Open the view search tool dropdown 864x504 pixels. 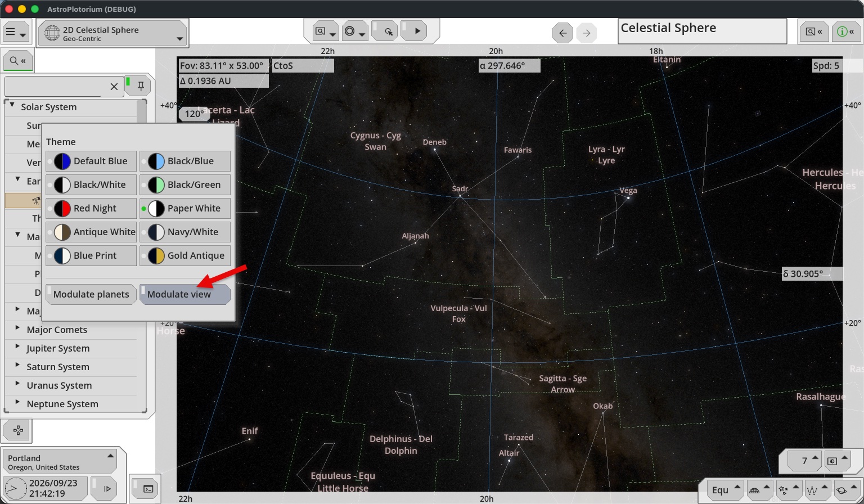[x=326, y=31]
